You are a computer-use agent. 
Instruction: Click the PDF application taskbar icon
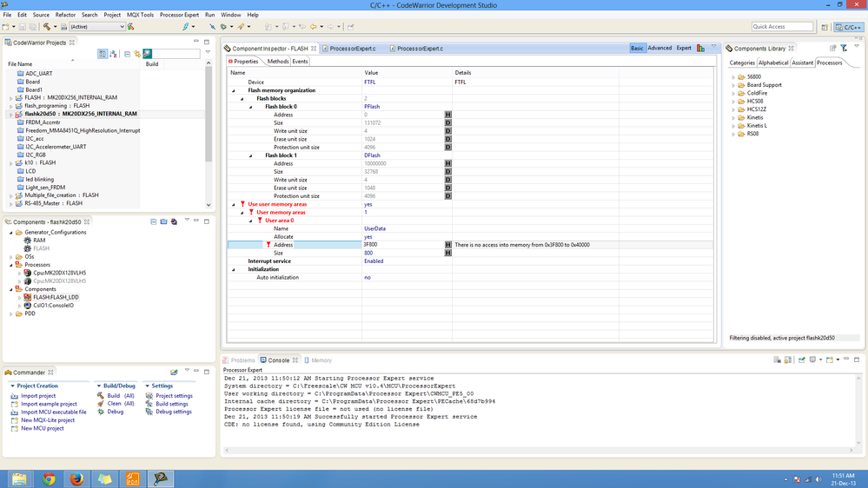(x=133, y=478)
